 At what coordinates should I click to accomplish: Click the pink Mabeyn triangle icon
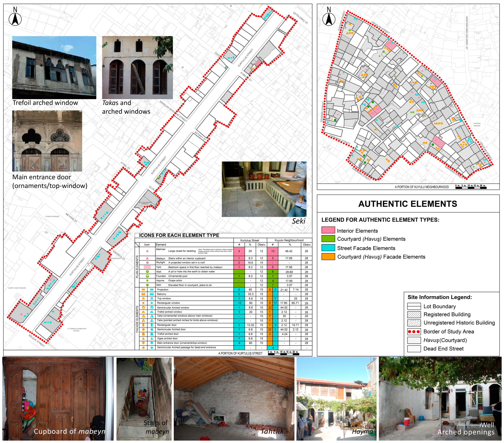coord(147,258)
